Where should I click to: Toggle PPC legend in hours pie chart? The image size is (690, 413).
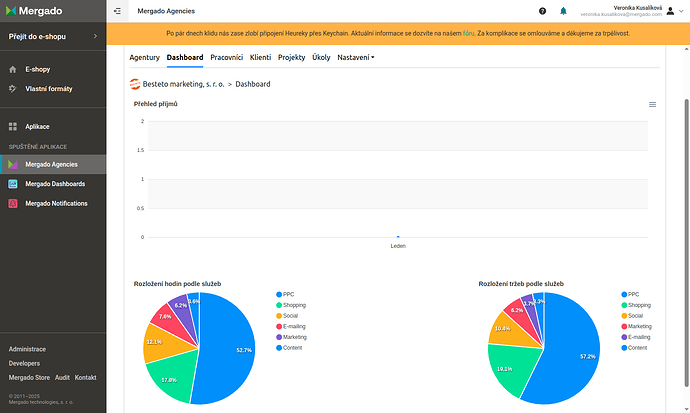point(285,295)
